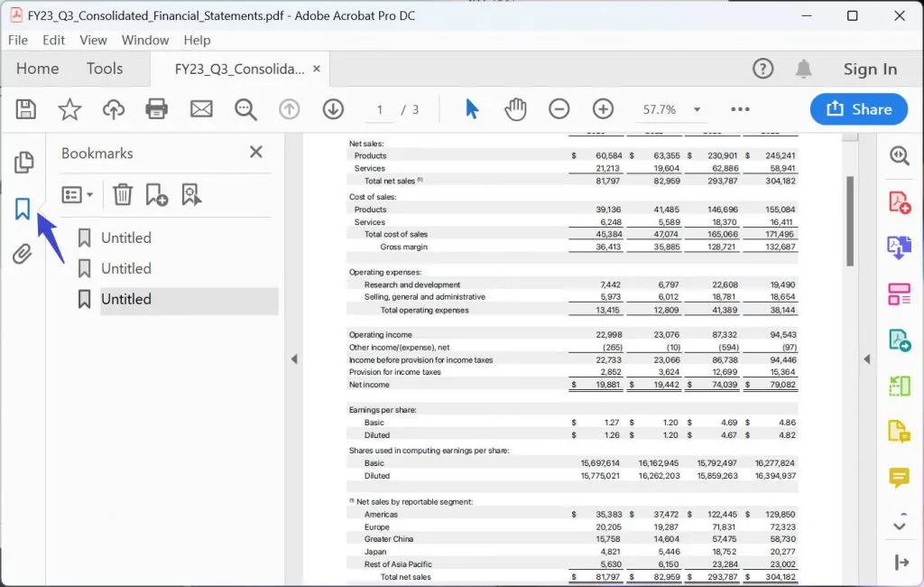The width and height of the screenshot is (924, 587).
Task: Zoom out using the minus icon
Action: (x=559, y=108)
